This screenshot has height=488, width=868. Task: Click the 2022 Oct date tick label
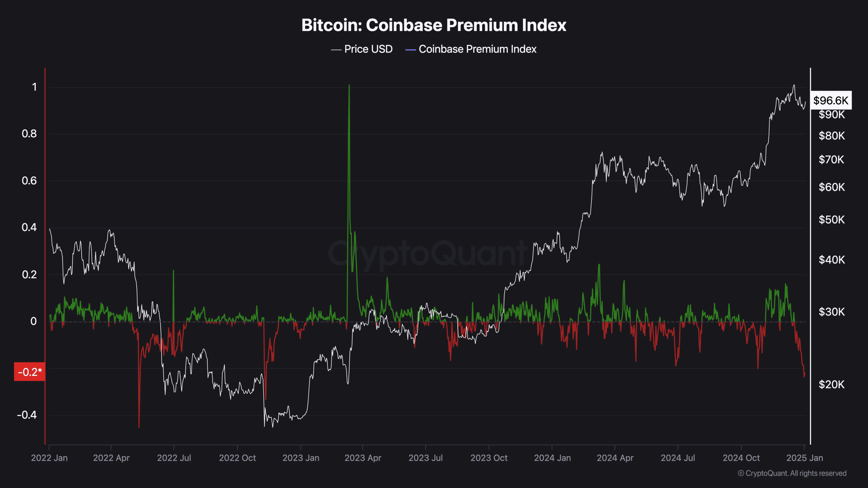pyautogui.click(x=237, y=458)
